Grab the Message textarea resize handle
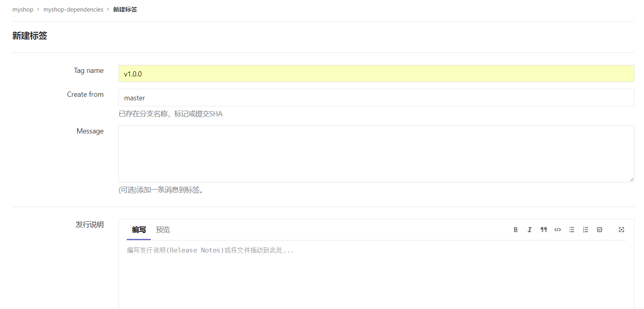The image size is (644, 309). tap(632, 180)
